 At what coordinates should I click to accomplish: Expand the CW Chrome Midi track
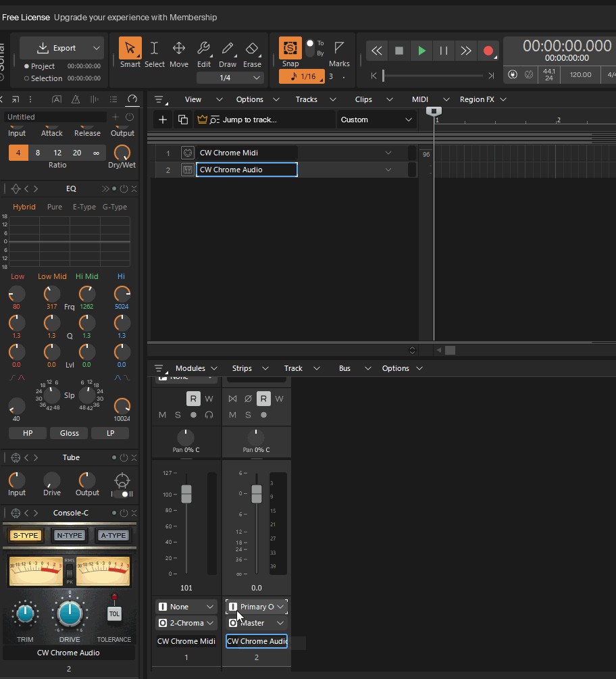tap(388, 153)
